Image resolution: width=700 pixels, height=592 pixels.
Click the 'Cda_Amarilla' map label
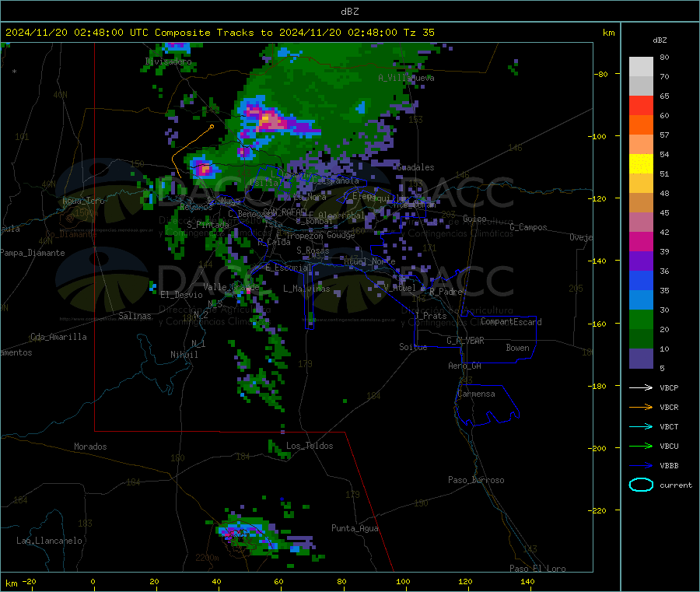coord(58,337)
